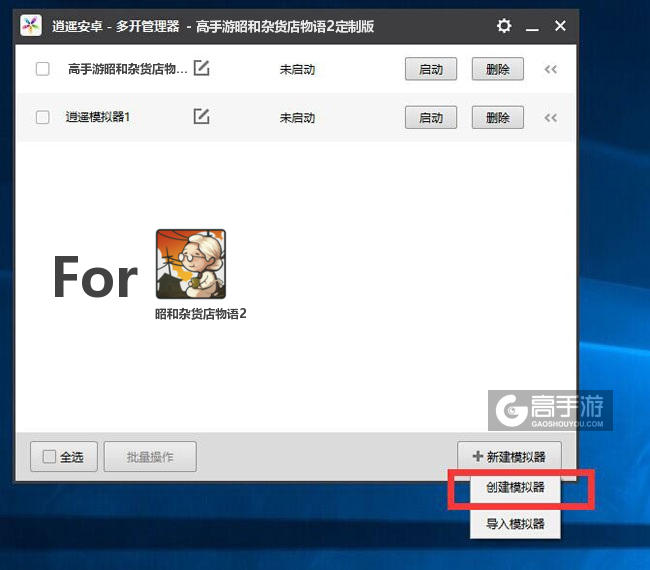Tick checkbox for 高手游昭和杂货店物 row
Screen dimensions: 650x570
click(43, 69)
